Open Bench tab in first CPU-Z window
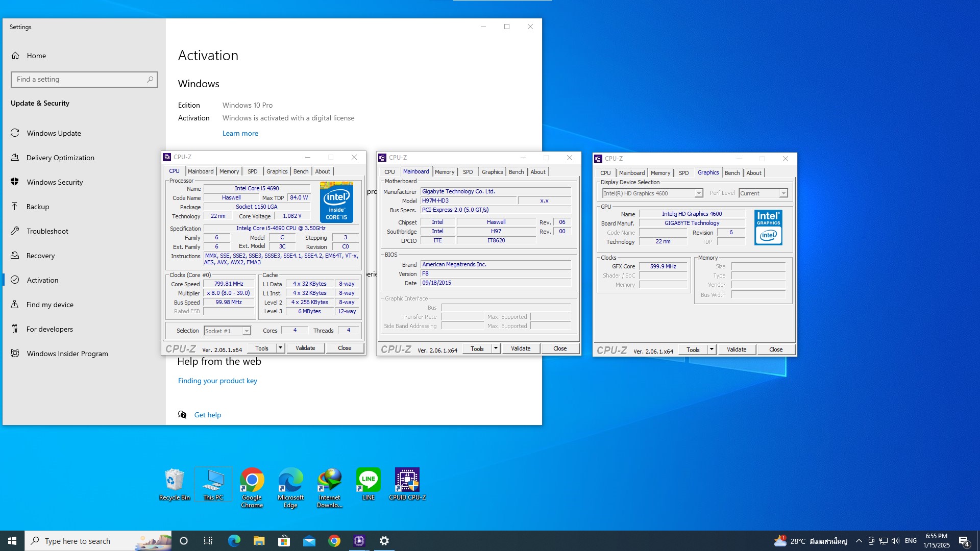Image resolution: width=980 pixels, height=551 pixels. tap(301, 171)
